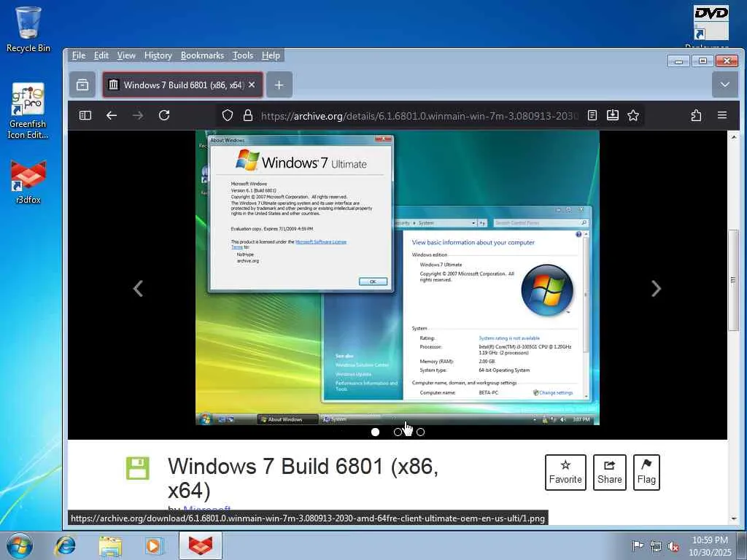The height and width of the screenshot is (560, 747).
Task: Open the Firefox View icon beside tabs
Action: pyautogui.click(x=82, y=85)
